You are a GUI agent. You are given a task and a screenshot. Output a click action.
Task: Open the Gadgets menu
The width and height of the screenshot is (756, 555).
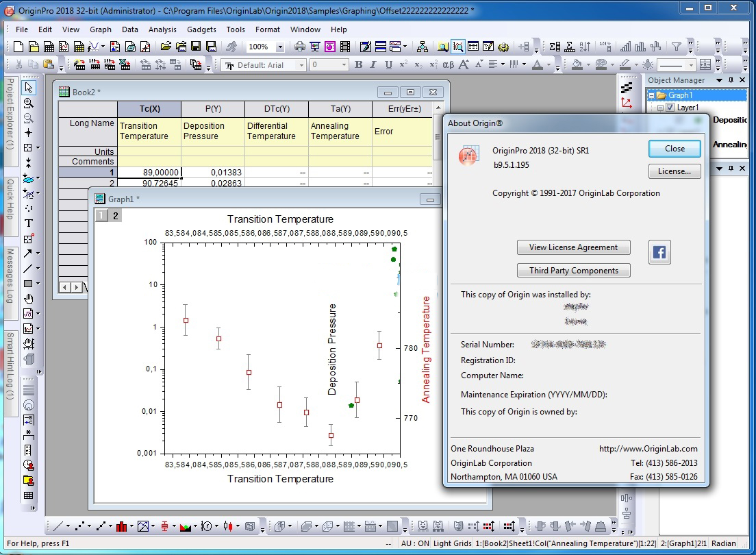(201, 29)
